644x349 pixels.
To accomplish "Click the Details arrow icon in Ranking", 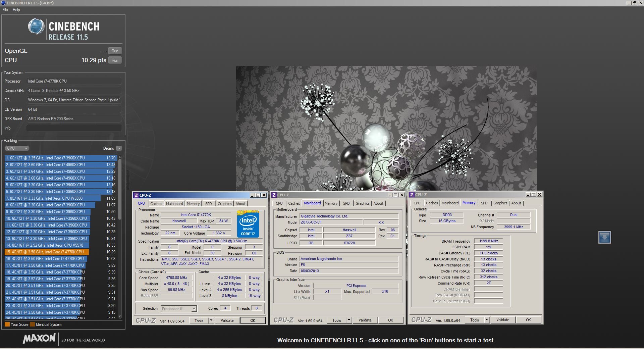I will click(119, 148).
